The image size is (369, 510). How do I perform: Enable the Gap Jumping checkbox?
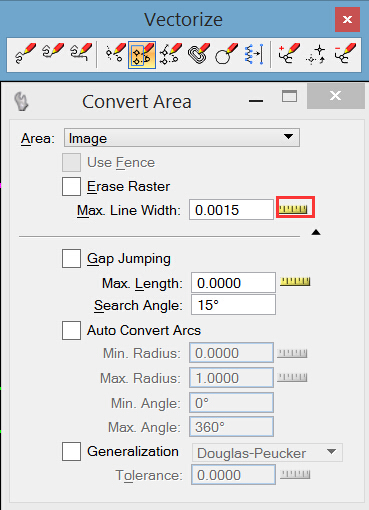[x=71, y=258]
